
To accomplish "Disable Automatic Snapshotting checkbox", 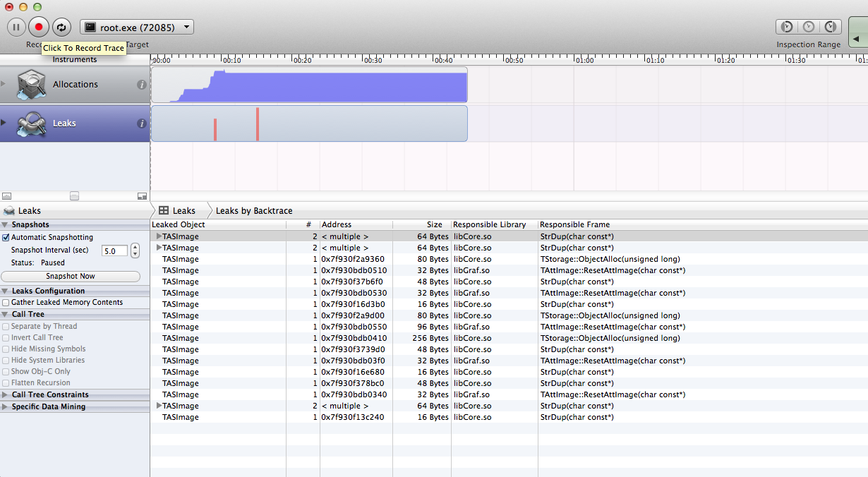I will (x=6, y=238).
